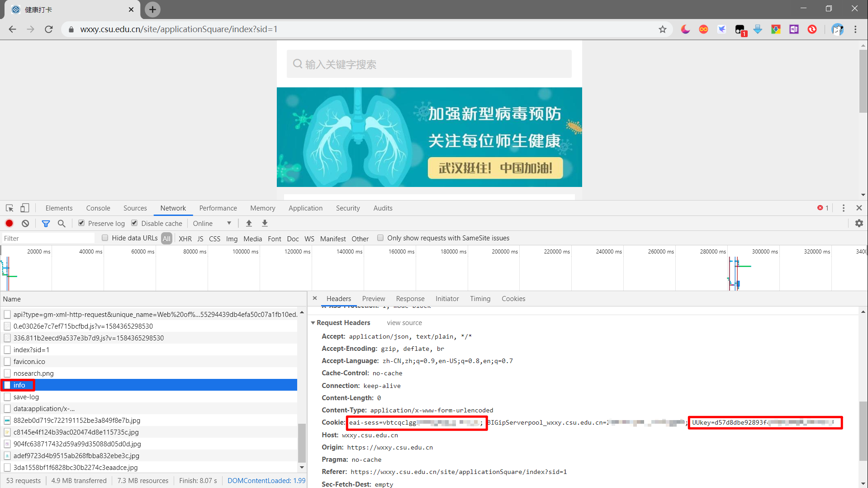Click headers pane scrollbar thumb
This screenshot has width=868, height=488.
[x=863, y=431]
